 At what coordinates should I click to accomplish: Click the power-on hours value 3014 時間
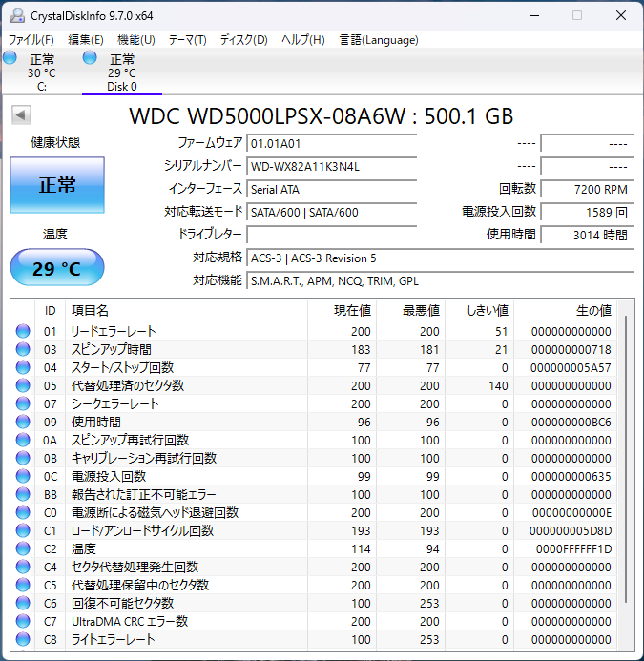pos(588,235)
